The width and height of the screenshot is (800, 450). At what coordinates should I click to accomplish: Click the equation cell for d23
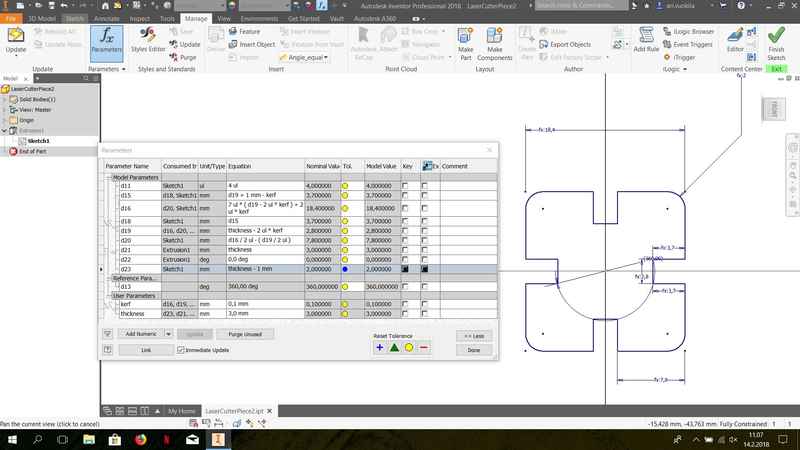265,269
